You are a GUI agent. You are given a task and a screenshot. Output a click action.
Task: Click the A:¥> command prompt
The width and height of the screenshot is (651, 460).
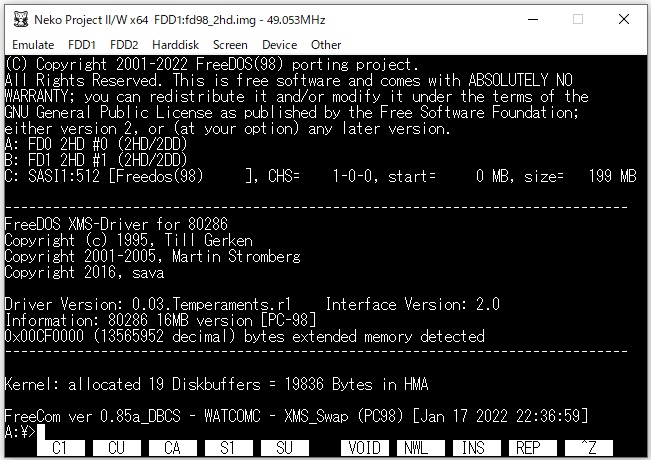tap(20, 432)
